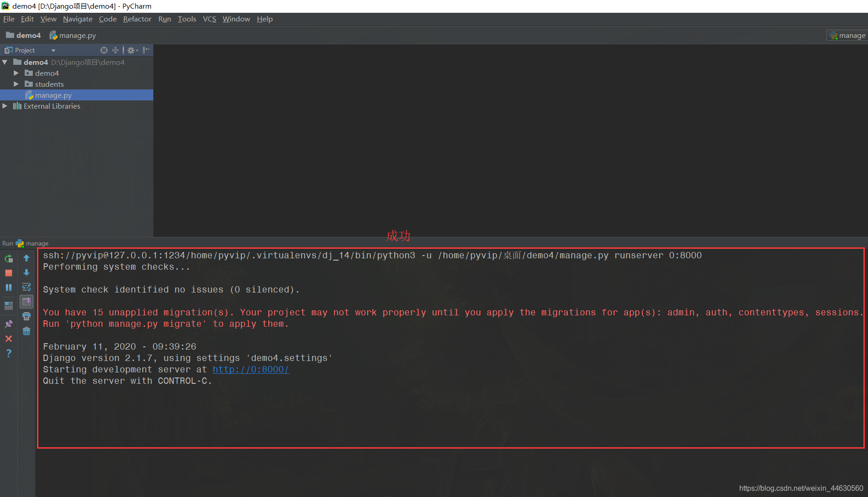Print the console output
Viewport: 868px width, 497px height.
26,316
